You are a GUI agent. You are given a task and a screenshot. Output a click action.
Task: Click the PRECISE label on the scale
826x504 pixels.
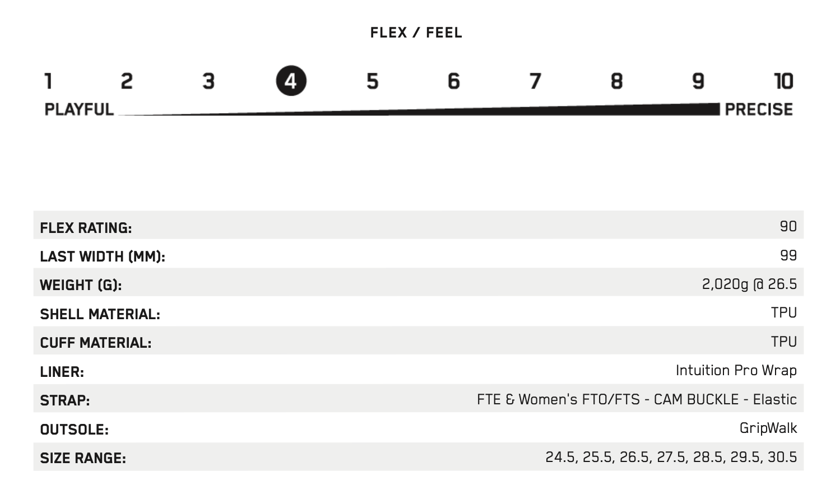tap(759, 109)
